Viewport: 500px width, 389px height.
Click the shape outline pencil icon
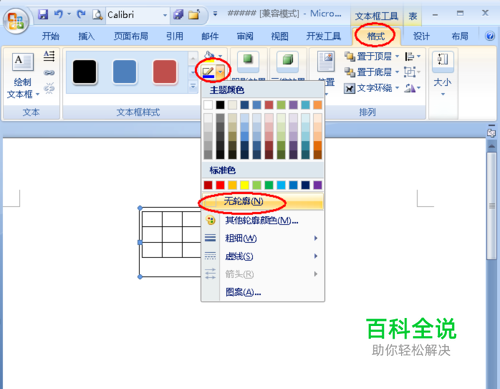[x=208, y=72]
